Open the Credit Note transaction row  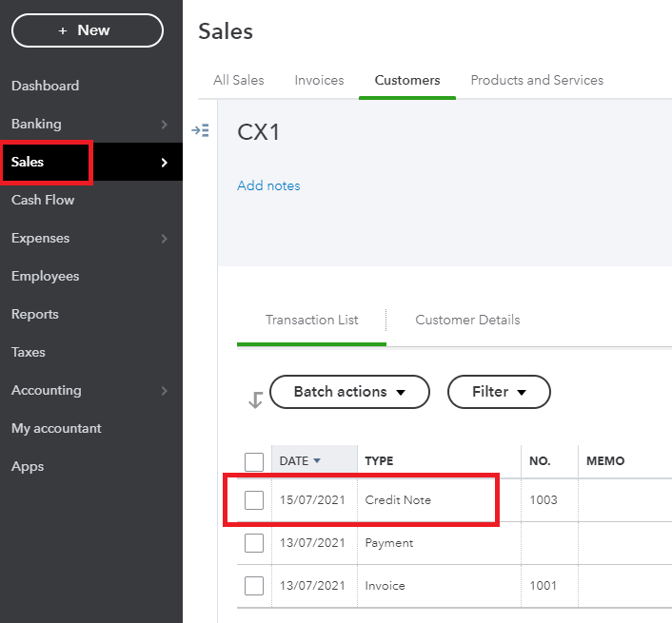(398, 500)
